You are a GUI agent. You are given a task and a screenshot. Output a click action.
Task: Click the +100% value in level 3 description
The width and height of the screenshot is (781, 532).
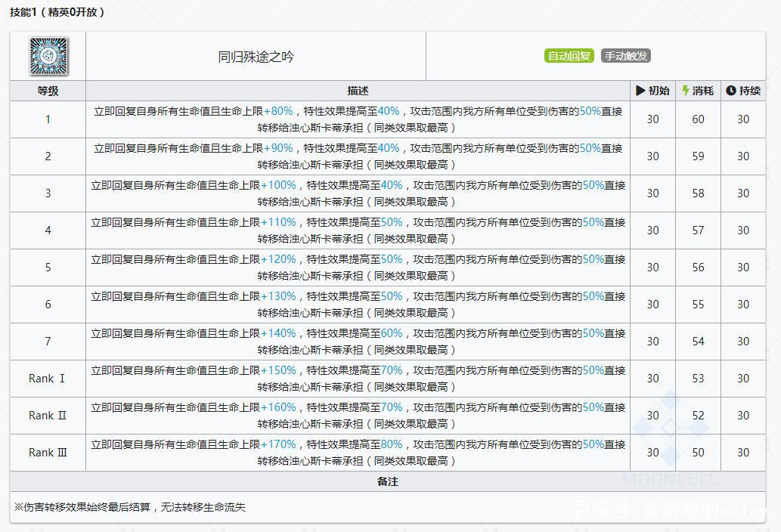pyautogui.click(x=278, y=185)
